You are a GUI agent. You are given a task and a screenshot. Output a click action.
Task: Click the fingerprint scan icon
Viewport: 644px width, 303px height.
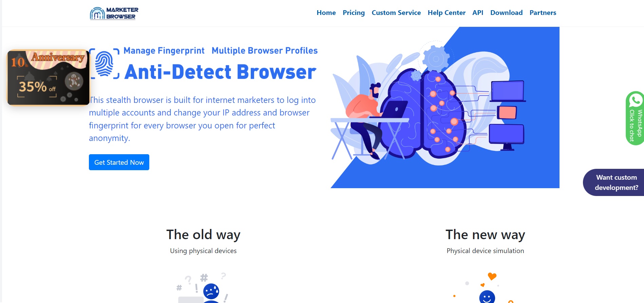pyautogui.click(x=104, y=64)
